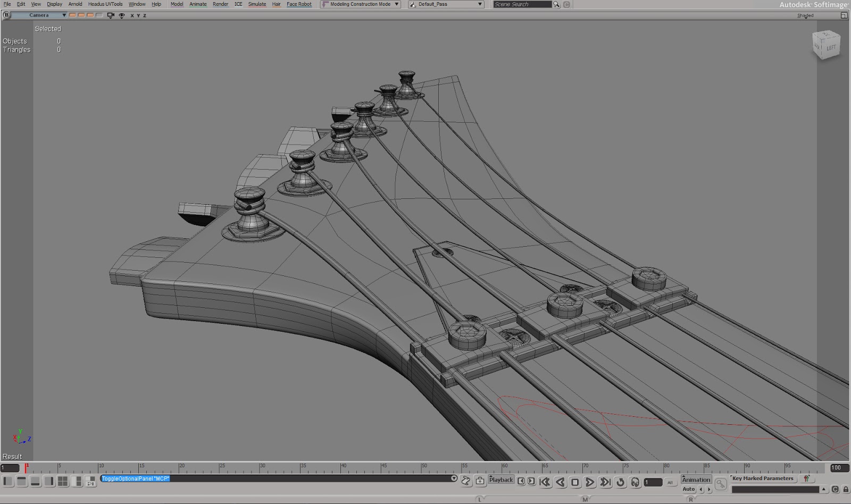Toggle audio mute with the headphones icon
The image size is (851, 504).
pyautogui.click(x=635, y=482)
